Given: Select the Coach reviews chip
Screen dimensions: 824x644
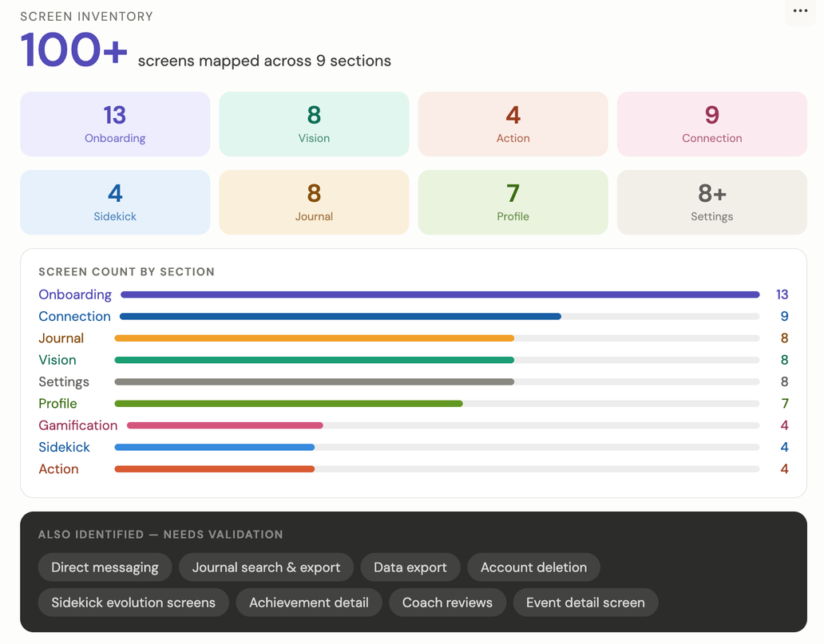Looking at the screenshot, I should tap(447, 603).
